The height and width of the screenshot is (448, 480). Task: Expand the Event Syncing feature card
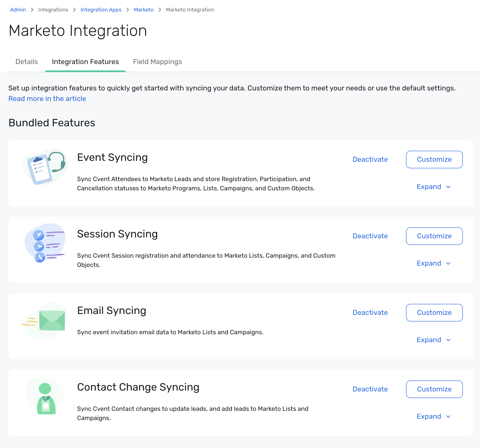click(x=434, y=187)
